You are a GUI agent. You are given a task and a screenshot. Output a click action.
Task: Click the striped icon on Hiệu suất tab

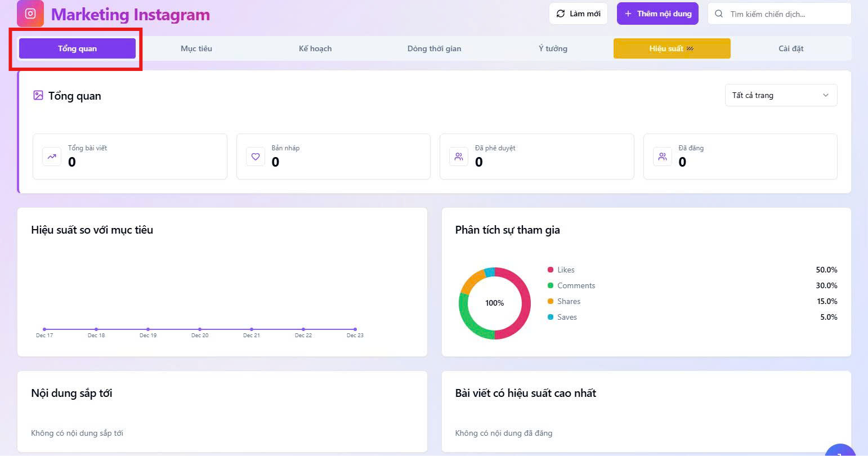690,48
